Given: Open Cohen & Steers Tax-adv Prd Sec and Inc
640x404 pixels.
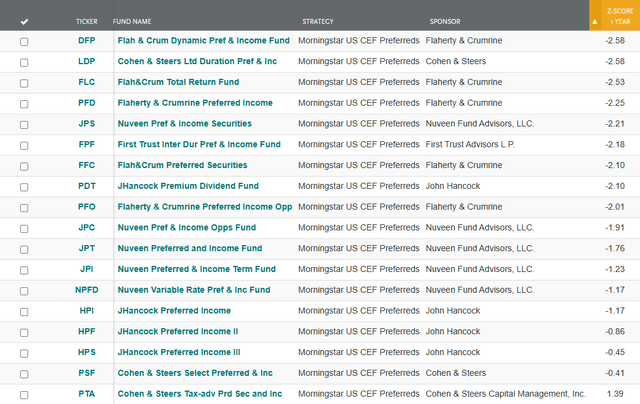Looking at the screenshot, I should pos(200,394).
